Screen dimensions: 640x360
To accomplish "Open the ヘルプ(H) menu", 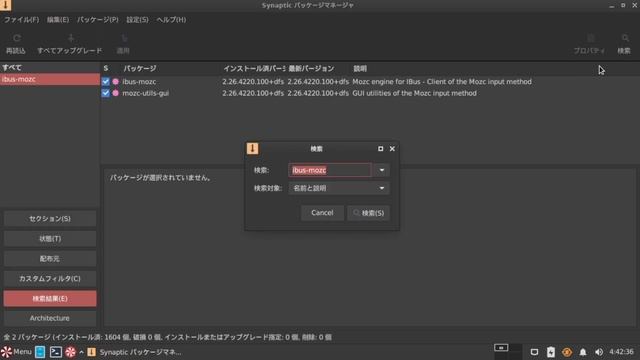I will point(171,20).
